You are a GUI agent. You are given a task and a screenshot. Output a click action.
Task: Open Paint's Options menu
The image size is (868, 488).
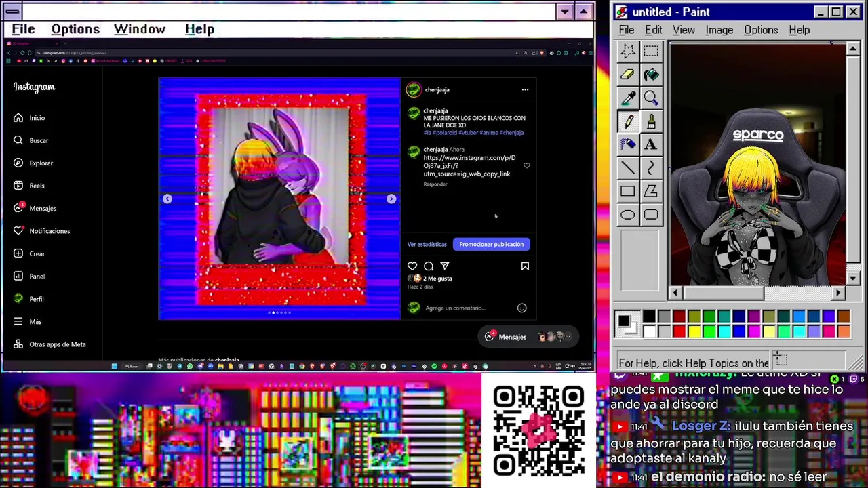[761, 30]
